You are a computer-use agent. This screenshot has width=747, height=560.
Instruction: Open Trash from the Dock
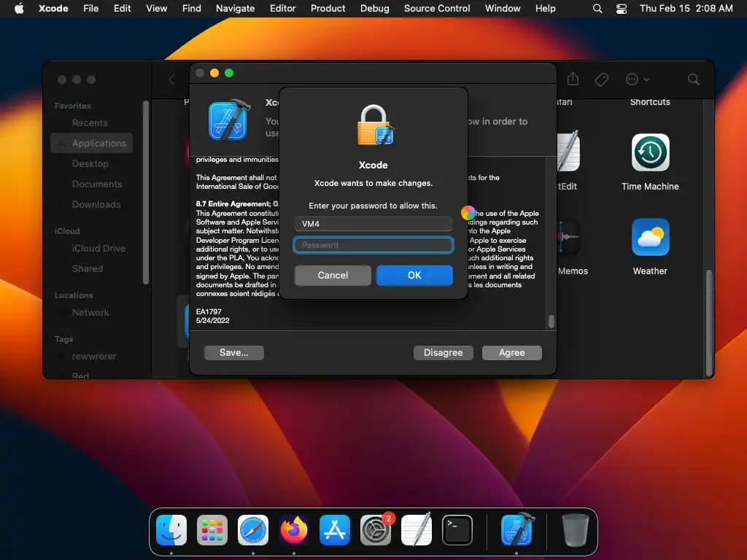[575, 530]
